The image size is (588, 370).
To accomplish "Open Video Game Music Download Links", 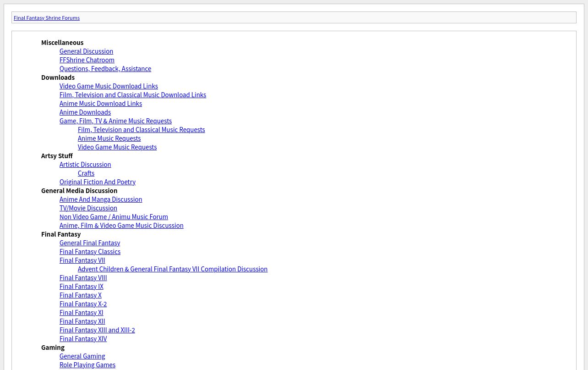I will (109, 86).
